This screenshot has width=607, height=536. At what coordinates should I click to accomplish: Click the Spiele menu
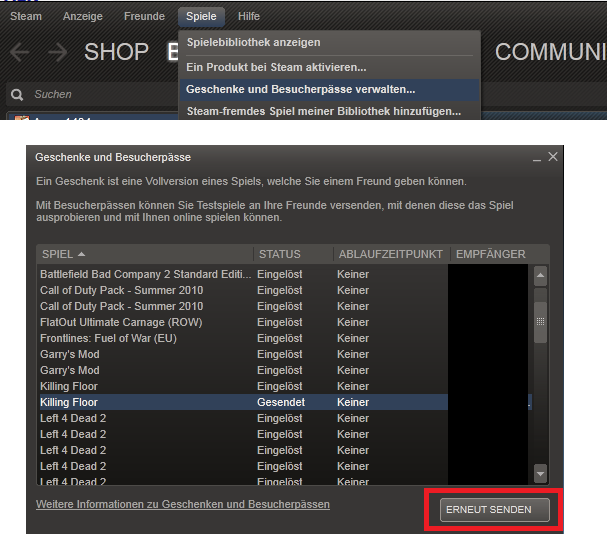pyautogui.click(x=201, y=16)
